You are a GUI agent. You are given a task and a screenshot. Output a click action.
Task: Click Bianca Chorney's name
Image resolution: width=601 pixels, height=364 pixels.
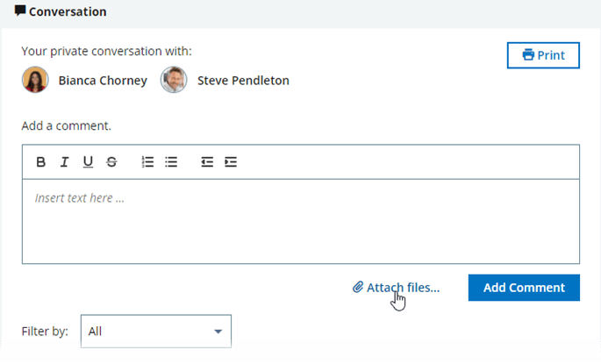point(101,81)
